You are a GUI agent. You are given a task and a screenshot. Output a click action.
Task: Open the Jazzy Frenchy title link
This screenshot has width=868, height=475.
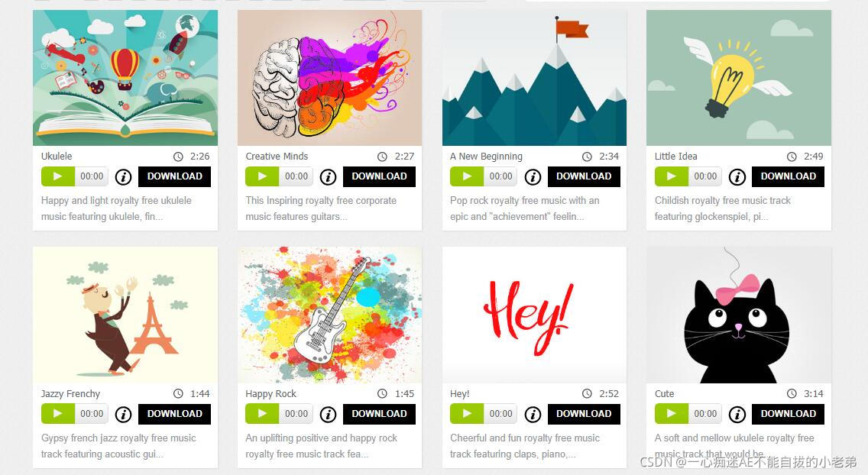point(70,394)
